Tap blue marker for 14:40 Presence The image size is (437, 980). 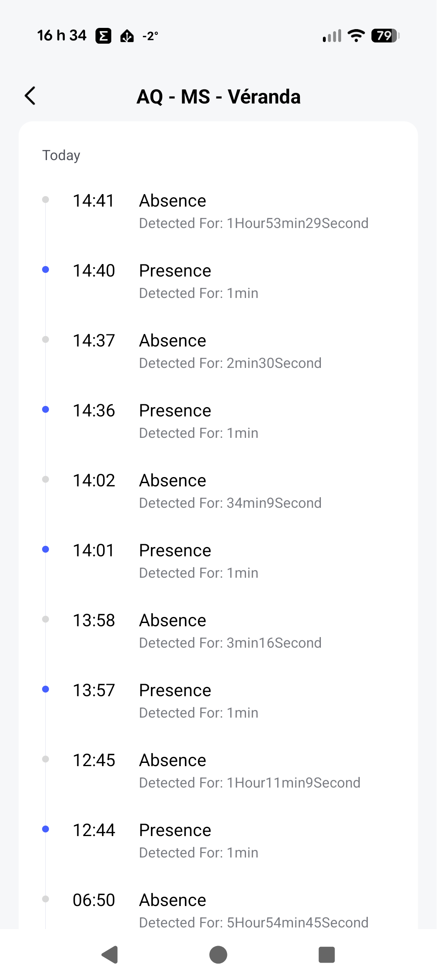(46, 270)
